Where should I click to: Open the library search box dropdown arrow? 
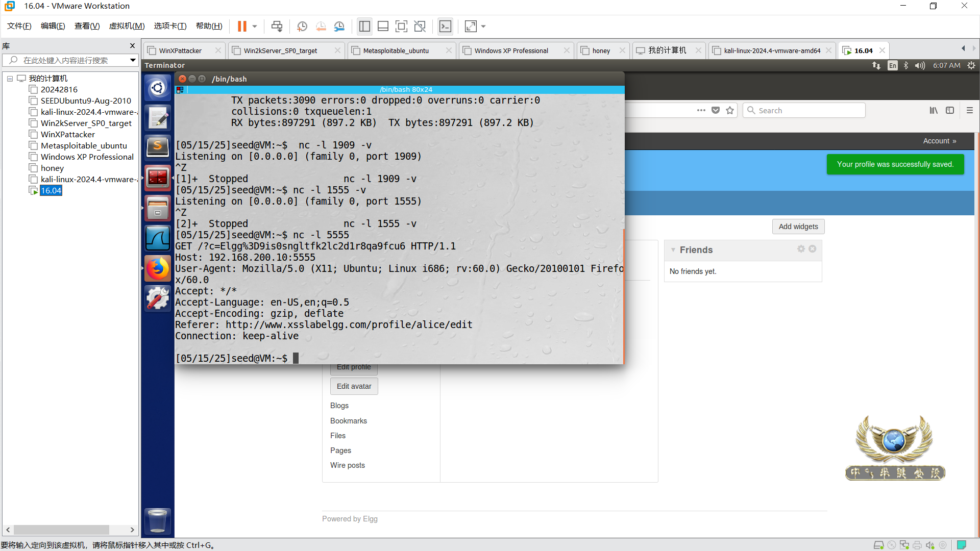(x=133, y=60)
